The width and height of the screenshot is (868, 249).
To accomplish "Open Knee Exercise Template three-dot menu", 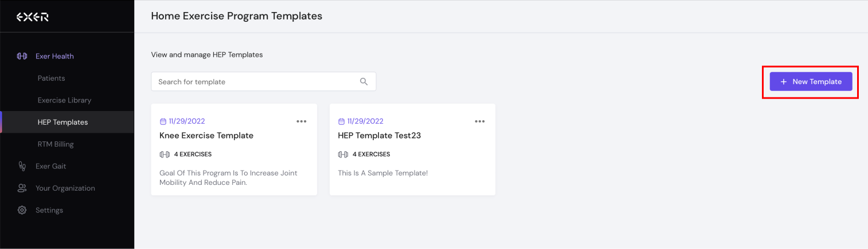I will click(302, 121).
